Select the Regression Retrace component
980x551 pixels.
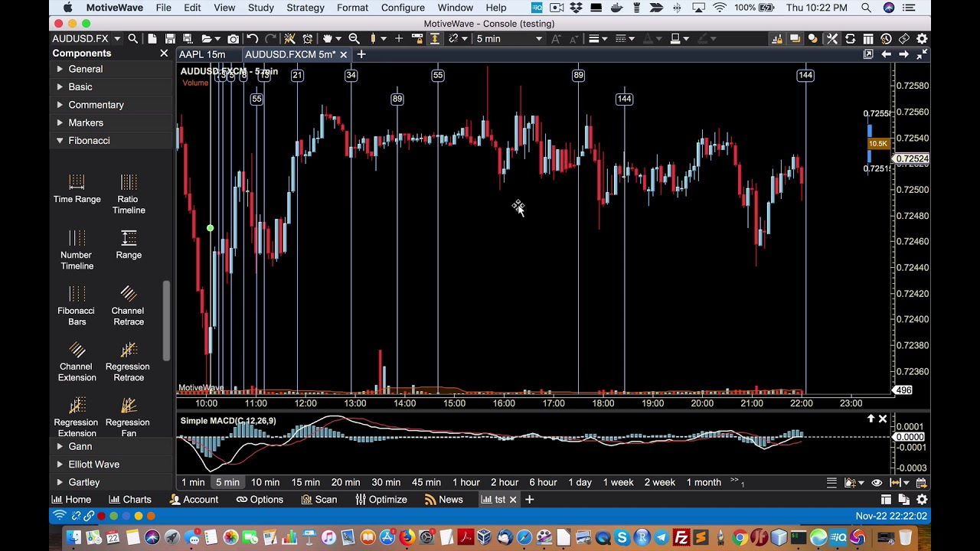pos(129,361)
